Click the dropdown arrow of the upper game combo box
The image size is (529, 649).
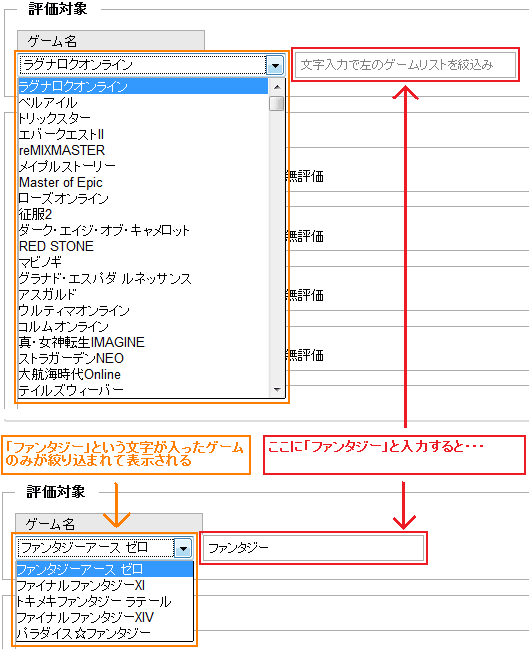[x=275, y=65]
